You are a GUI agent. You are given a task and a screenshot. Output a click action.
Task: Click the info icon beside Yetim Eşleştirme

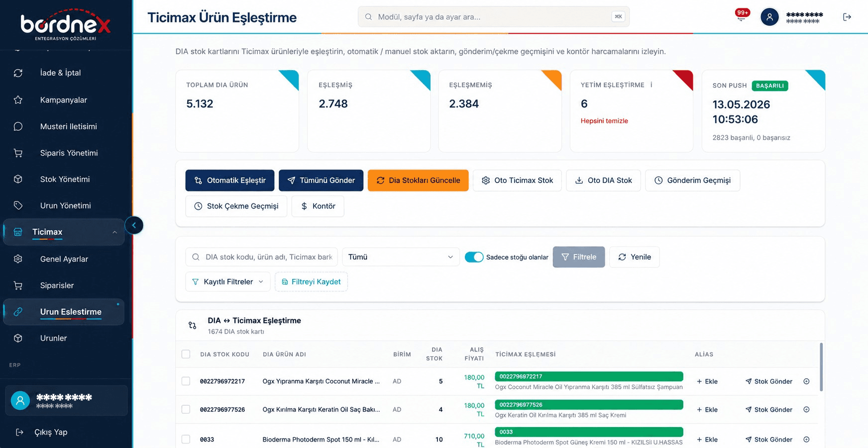(x=651, y=85)
